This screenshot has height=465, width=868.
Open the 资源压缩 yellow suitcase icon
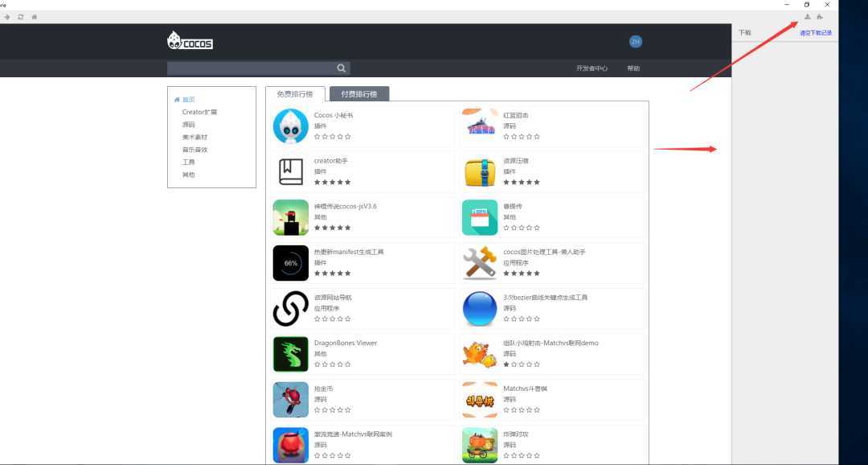click(x=480, y=171)
